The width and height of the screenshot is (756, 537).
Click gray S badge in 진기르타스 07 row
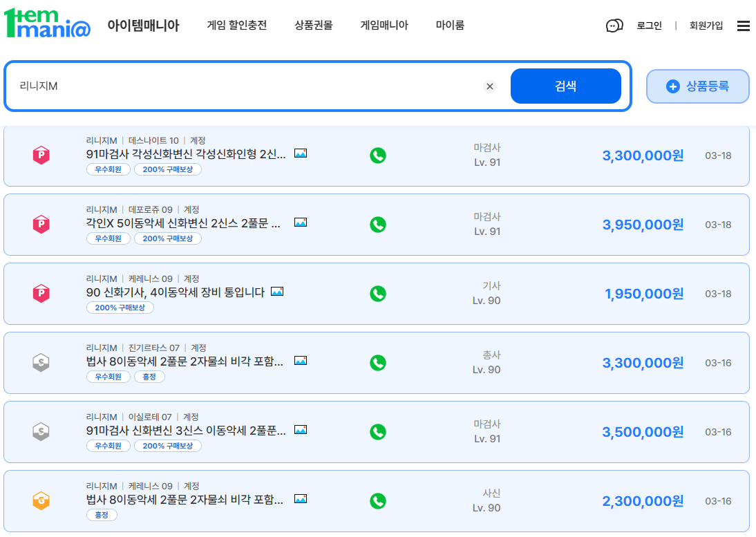(41, 362)
